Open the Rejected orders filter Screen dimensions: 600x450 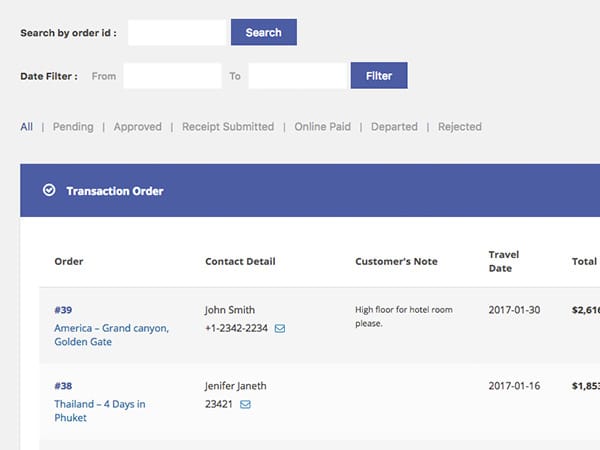click(459, 127)
